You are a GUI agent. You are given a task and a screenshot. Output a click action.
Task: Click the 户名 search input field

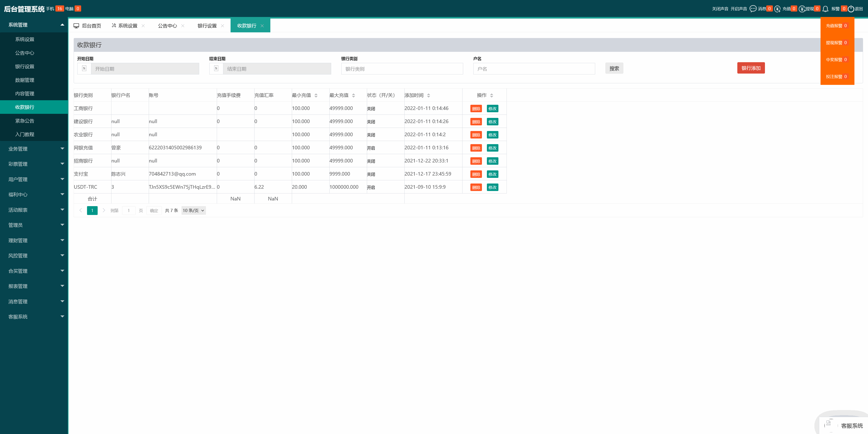coord(534,69)
